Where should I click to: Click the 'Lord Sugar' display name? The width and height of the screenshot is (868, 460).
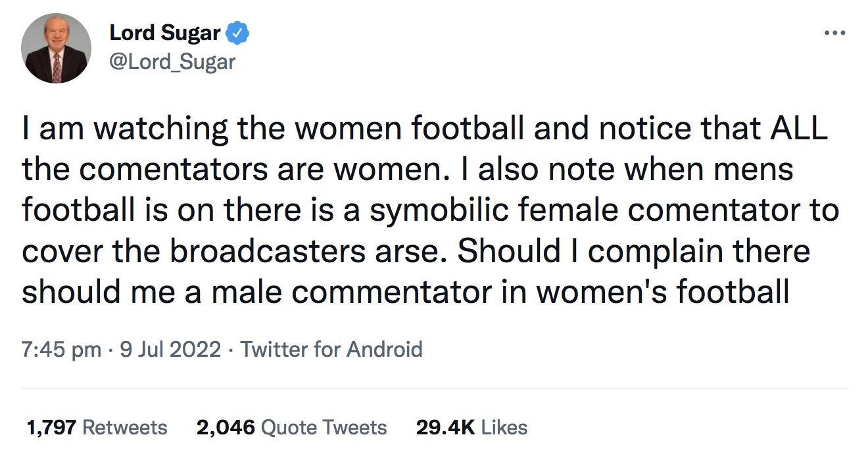(164, 32)
